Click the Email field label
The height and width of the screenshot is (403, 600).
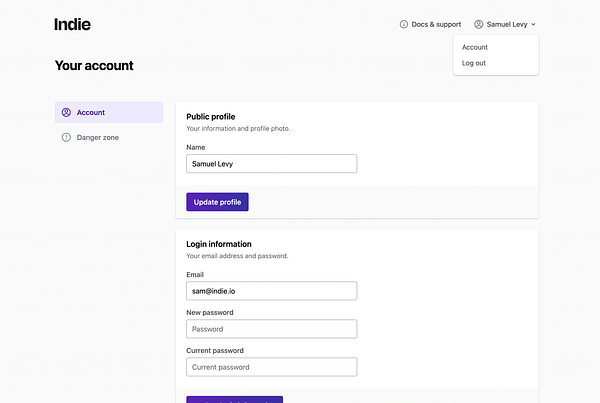pos(195,275)
